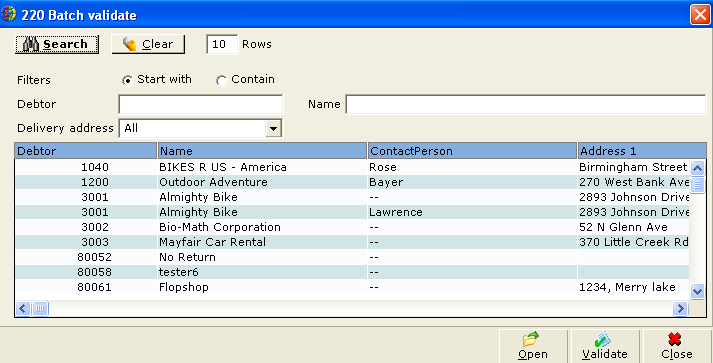
Task: Click the Debtor filter input field
Action: [x=201, y=104]
